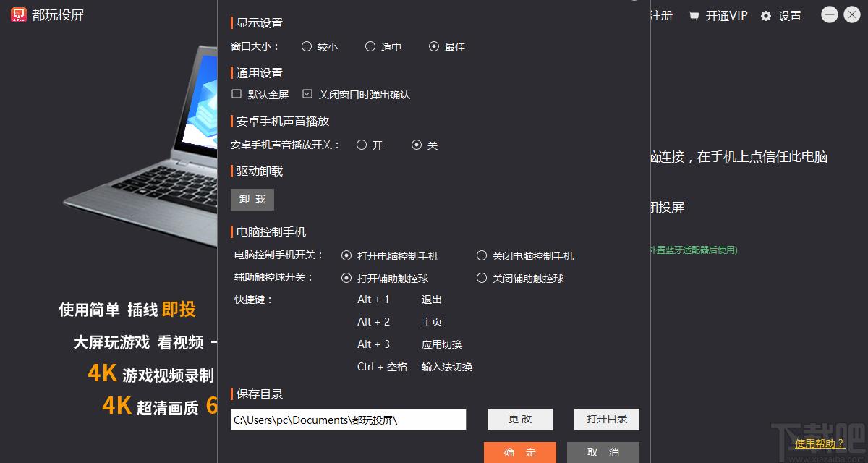Click the 更改 directory button
The height and width of the screenshot is (463, 868).
tap(520, 420)
